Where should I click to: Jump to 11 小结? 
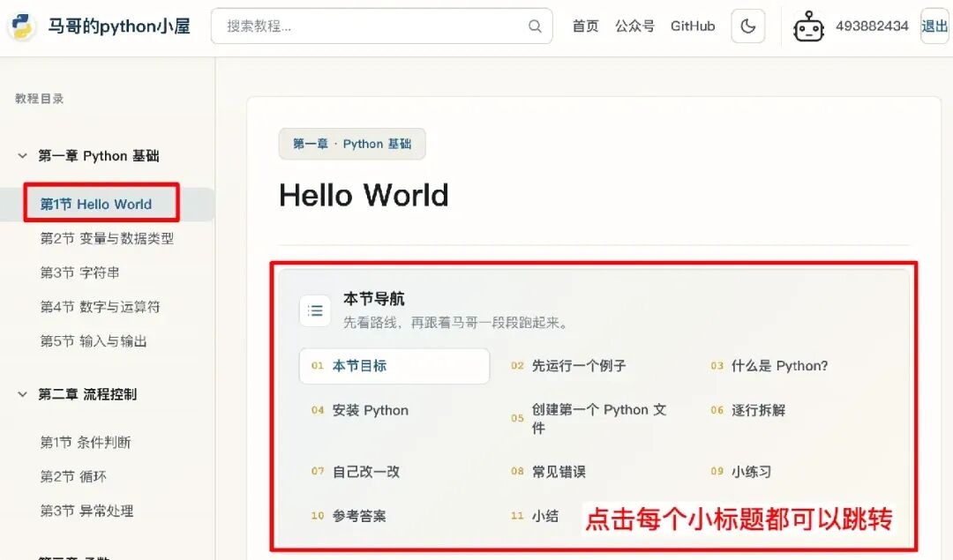pos(535,516)
